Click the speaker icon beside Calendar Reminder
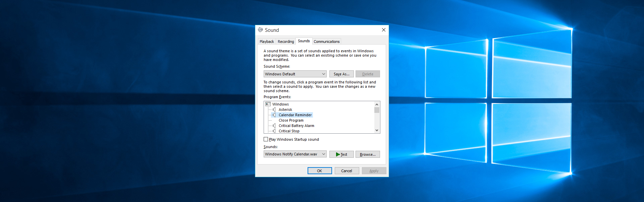 [x=274, y=115]
